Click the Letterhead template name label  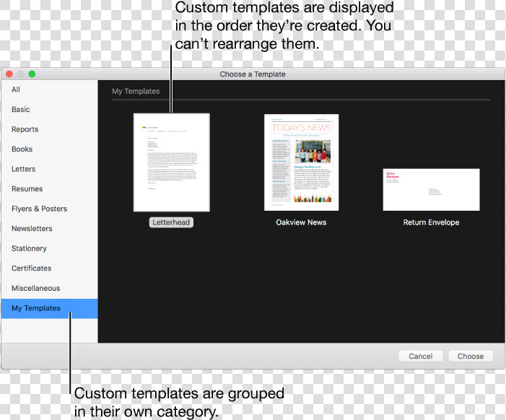tap(171, 222)
